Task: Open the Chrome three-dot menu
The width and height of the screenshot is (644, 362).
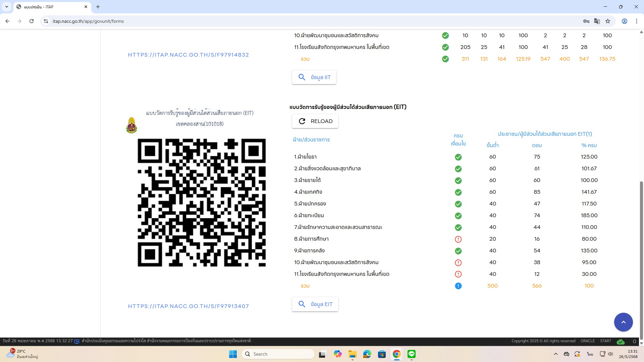Action: 637,21
